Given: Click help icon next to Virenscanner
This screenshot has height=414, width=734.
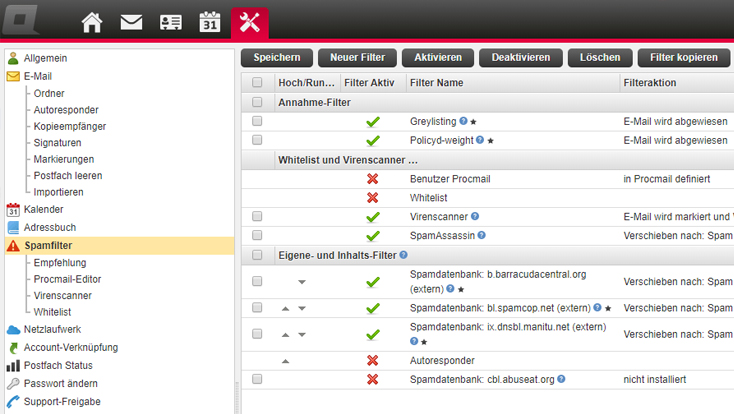Looking at the screenshot, I should (x=475, y=216).
